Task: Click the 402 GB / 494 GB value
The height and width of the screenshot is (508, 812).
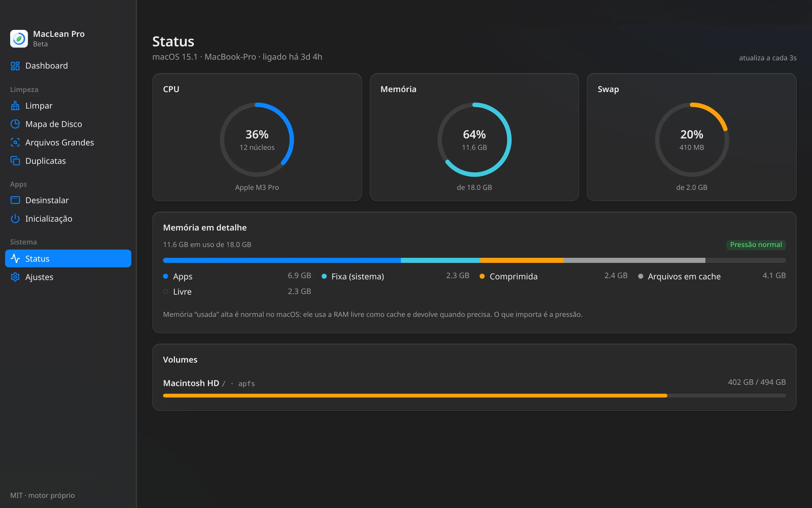Action: click(756, 382)
